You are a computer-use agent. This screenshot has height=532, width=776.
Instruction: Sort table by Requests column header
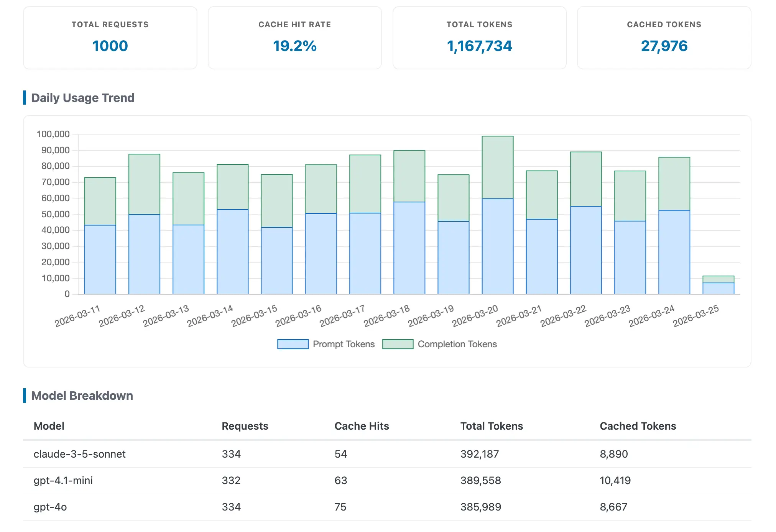[x=245, y=426]
